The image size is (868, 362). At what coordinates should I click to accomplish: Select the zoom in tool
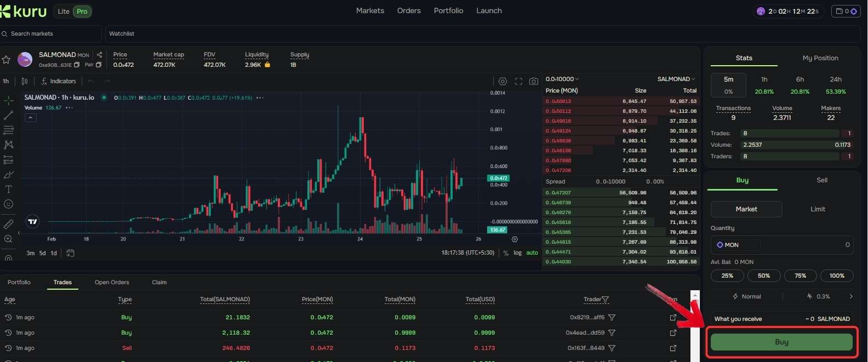(8, 239)
